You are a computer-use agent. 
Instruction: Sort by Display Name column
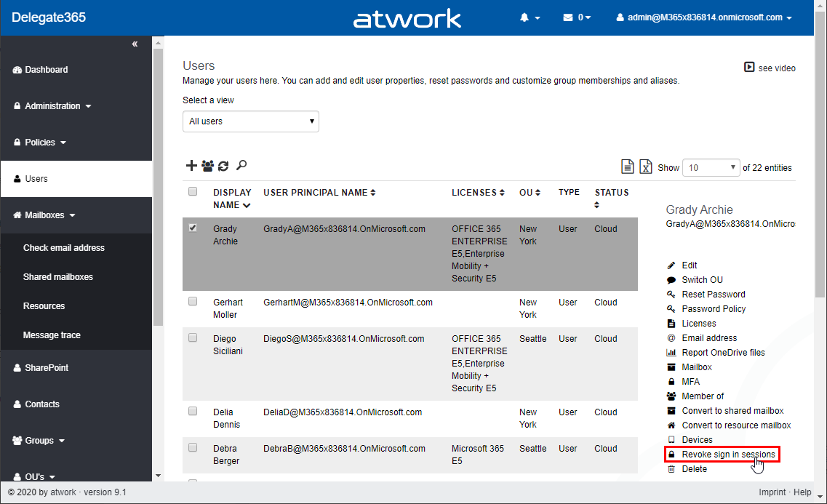pos(232,199)
